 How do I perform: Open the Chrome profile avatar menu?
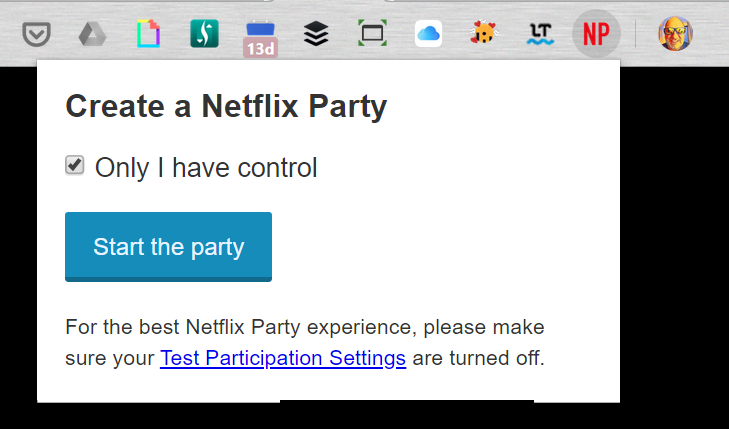[x=676, y=34]
